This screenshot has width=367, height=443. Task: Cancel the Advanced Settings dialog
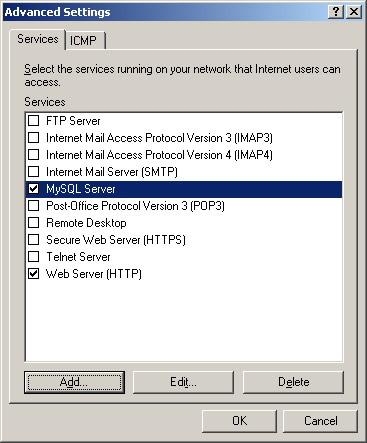pos(320,421)
